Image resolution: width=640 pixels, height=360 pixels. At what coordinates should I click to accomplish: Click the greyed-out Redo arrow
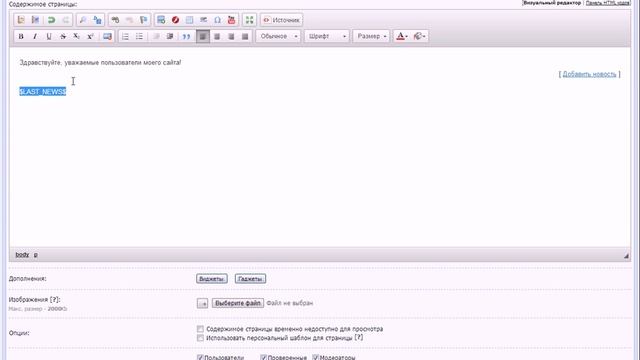[x=65, y=20]
